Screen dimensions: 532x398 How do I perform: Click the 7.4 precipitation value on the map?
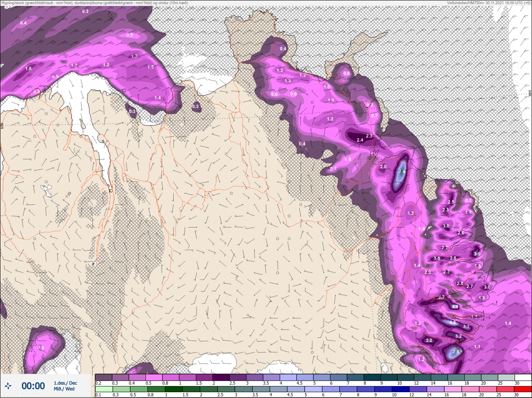[401, 172]
